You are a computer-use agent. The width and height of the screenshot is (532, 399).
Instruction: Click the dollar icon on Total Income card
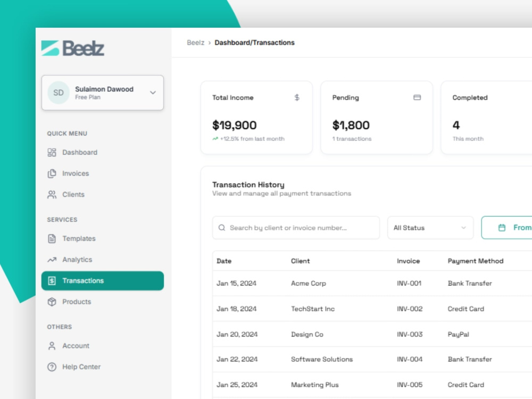click(x=297, y=97)
